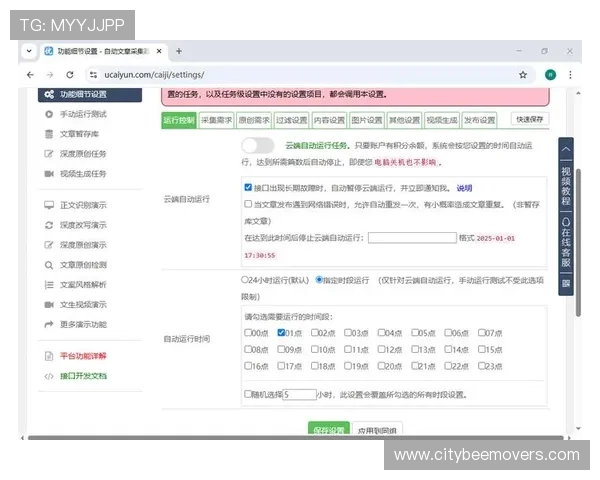Screen dimensions: 600x480
Task: Switch to the 运行控制 tab
Action: click(179, 120)
